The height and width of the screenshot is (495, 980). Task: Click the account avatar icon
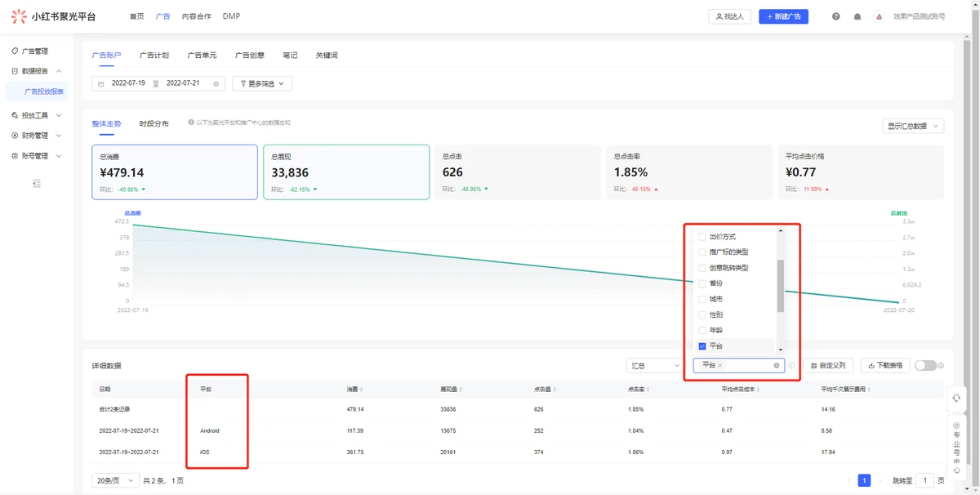(x=879, y=16)
